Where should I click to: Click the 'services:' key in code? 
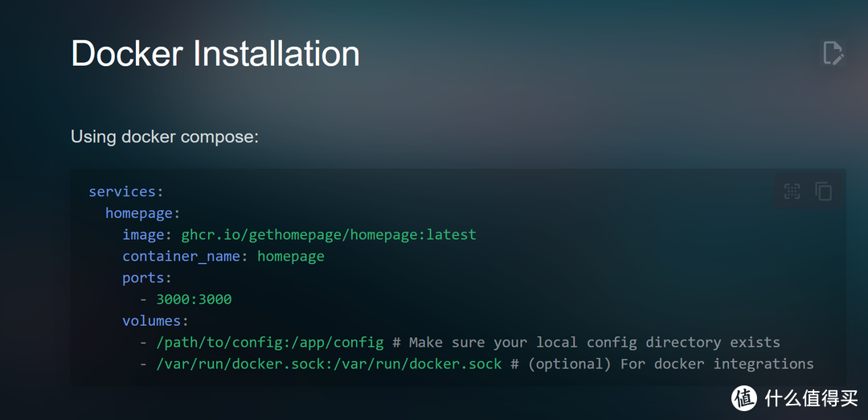click(x=126, y=191)
